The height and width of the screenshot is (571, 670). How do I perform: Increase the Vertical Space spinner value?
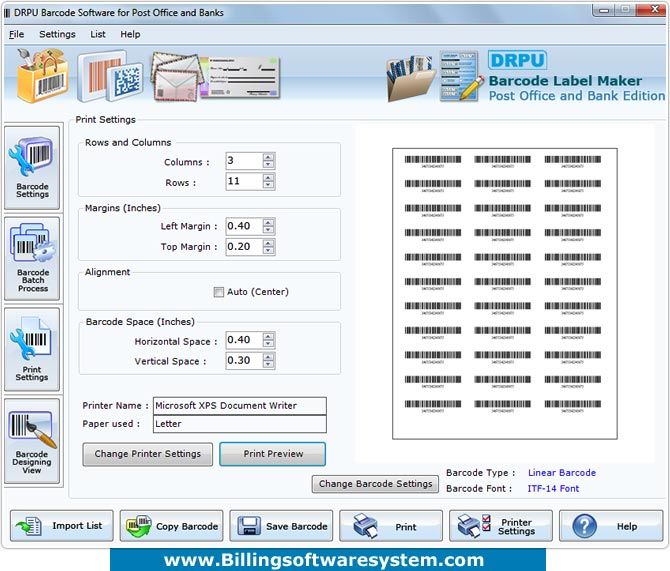tap(268, 356)
